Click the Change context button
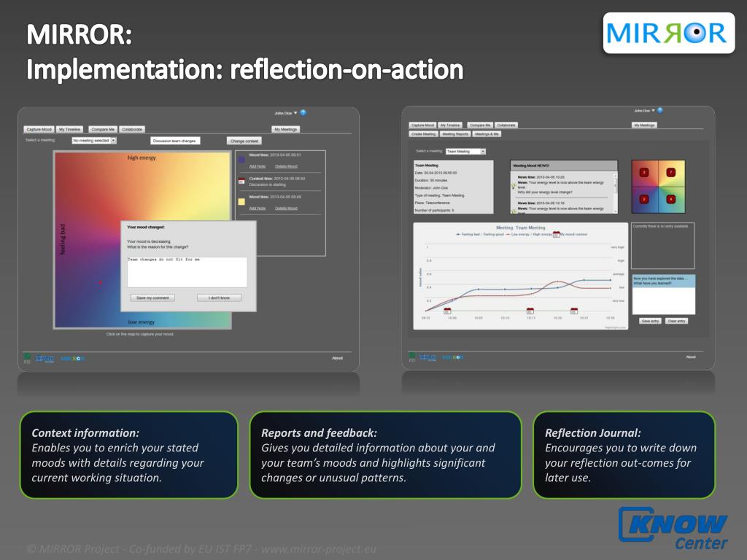Image resolution: width=747 pixels, height=560 pixels. click(x=244, y=141)
